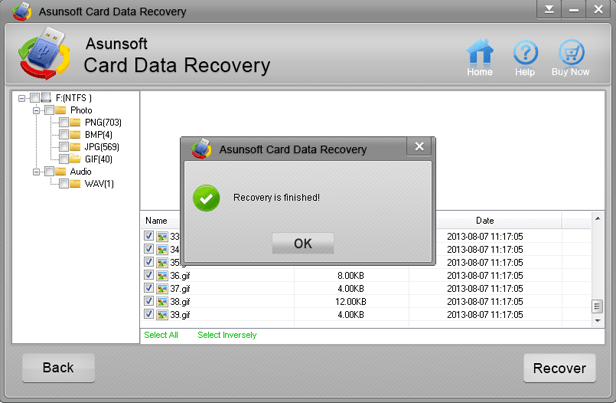Click the JPG(569) folder icon
616x403 pixels.
tap(75, 147)
